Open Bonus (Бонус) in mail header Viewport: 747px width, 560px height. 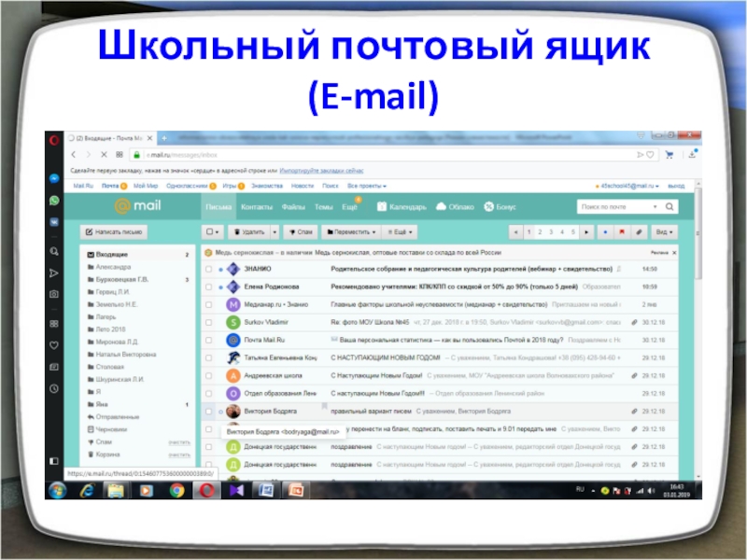[x=500, y=206]
